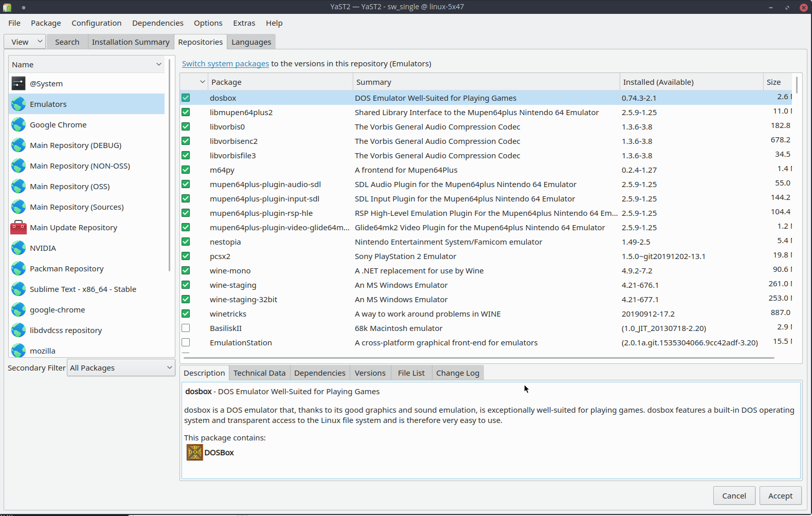The width and height of the screenshot is (812, 516).
Task: Open the Options menu
Action: [x=208, y=23]
